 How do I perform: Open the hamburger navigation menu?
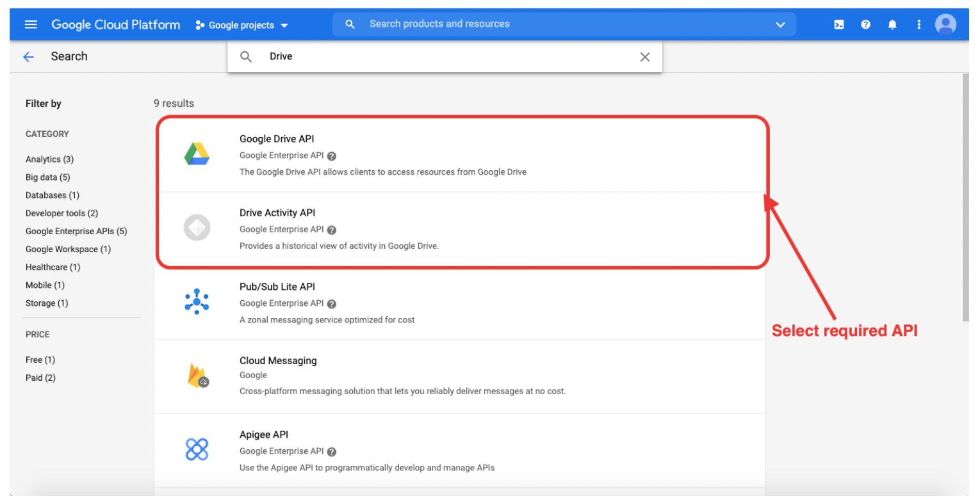(x=31, y=24)
